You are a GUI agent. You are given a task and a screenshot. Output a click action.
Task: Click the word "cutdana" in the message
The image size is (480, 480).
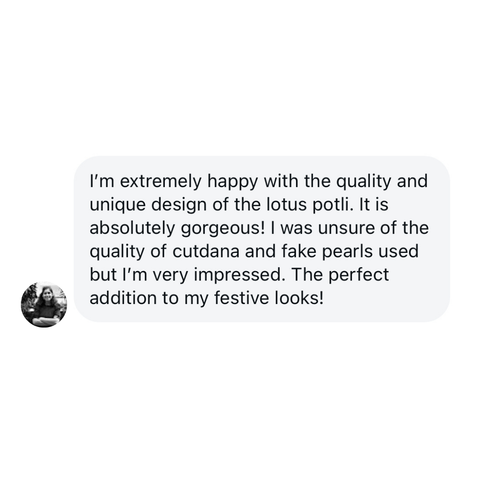206,251
